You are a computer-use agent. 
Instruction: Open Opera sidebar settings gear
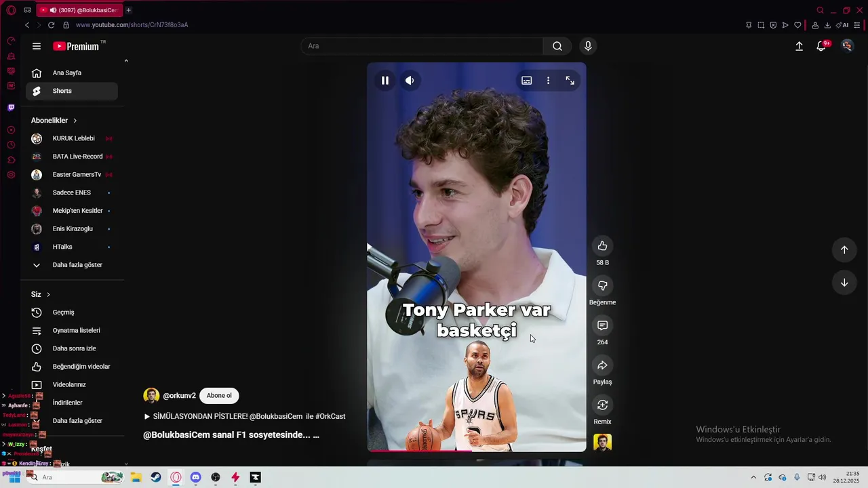pos(11,175)
